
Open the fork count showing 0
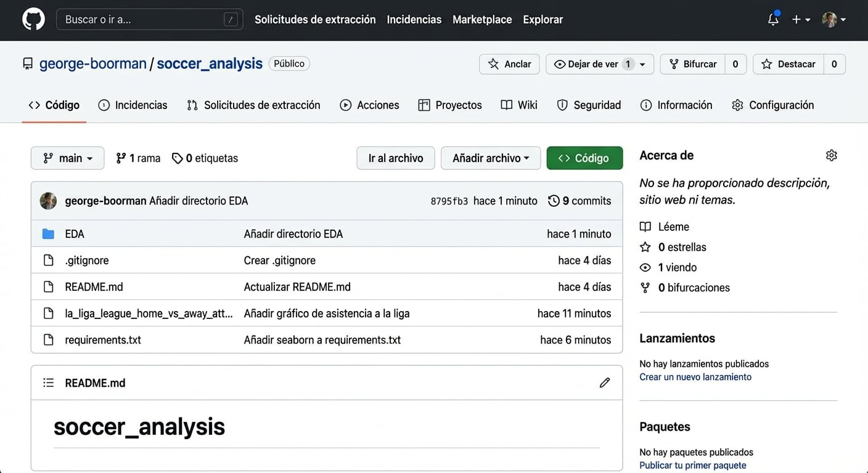pos(735,64)
